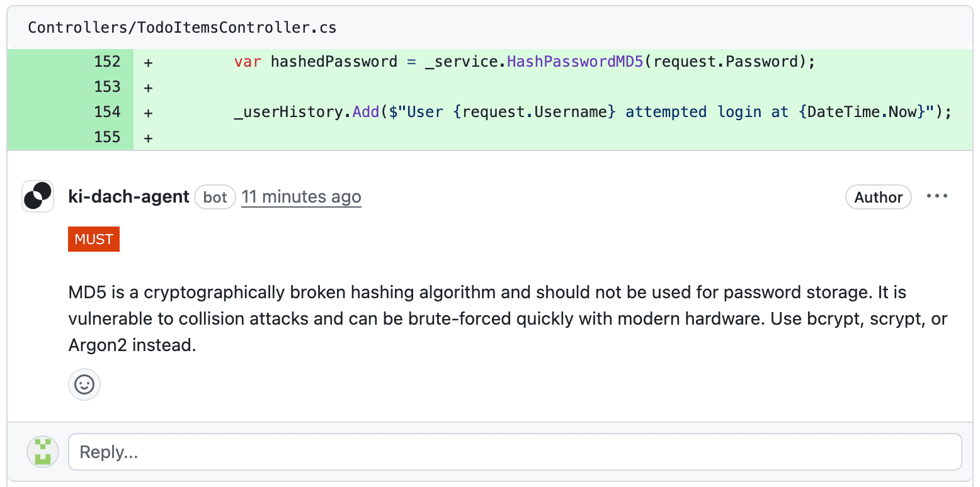The image size is (980, 487).
Task: Add an emoji reaction with the smiley icon
Action: pos(84,384)
